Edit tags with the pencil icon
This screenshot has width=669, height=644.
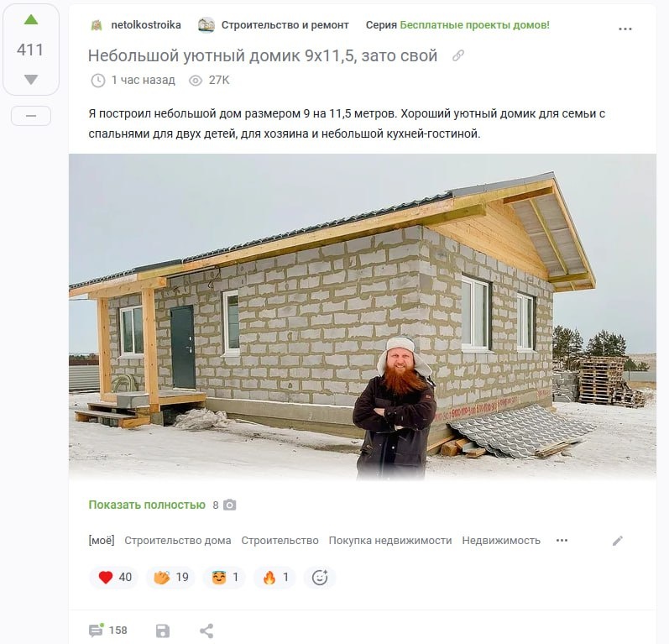(617, 541)
